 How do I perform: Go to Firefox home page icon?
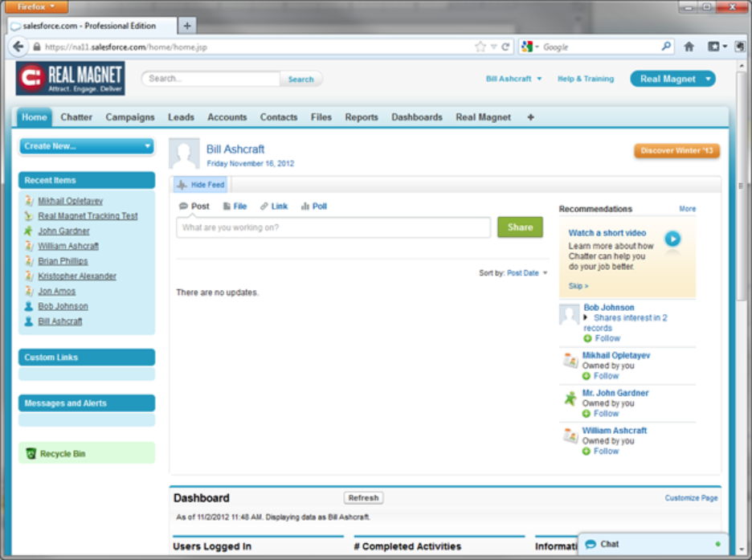tap(689, 47)
